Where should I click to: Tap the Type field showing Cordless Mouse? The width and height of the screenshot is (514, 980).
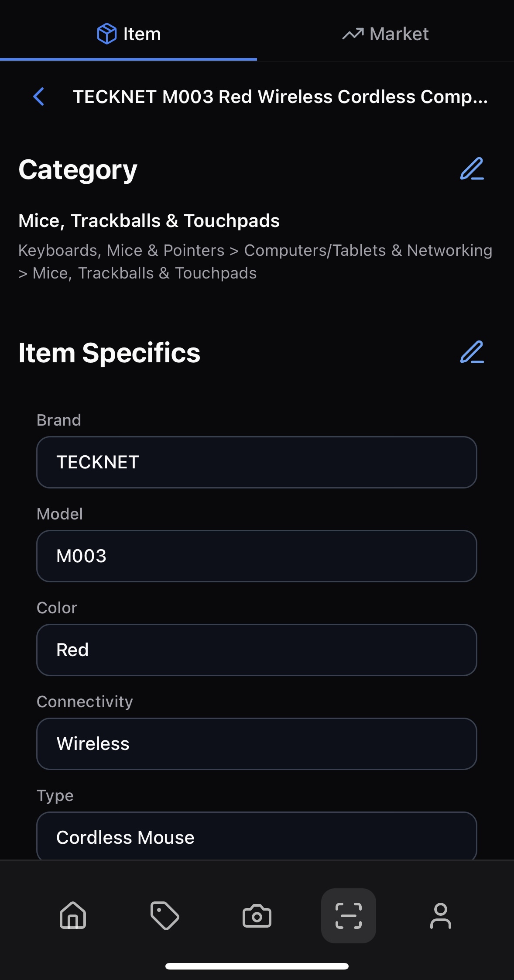click(x=257, y=836)
